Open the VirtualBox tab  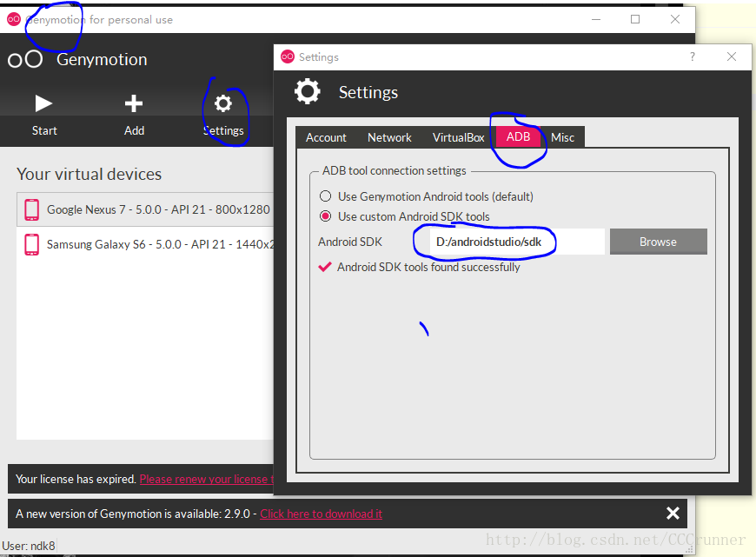click(x=458, y=137)
